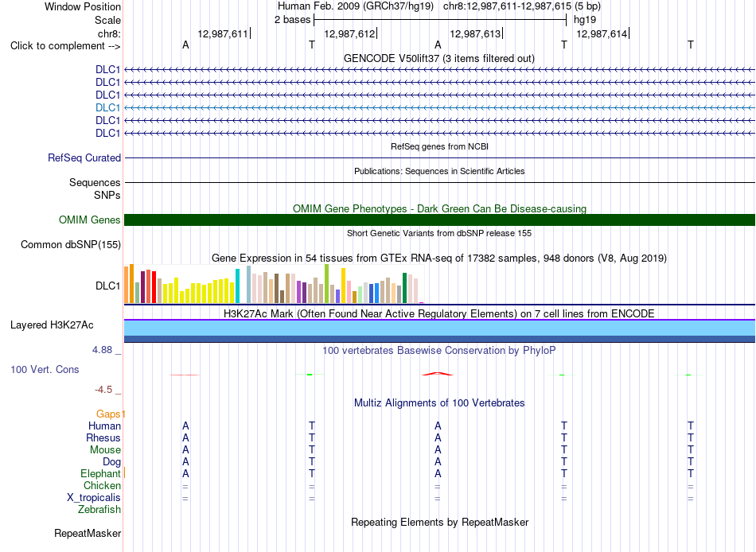This screenshot has width=756, height=552.
Task: Open the 'Gene Expression in 54 tissues from GTEx' title
Action: tap(439, 258)
